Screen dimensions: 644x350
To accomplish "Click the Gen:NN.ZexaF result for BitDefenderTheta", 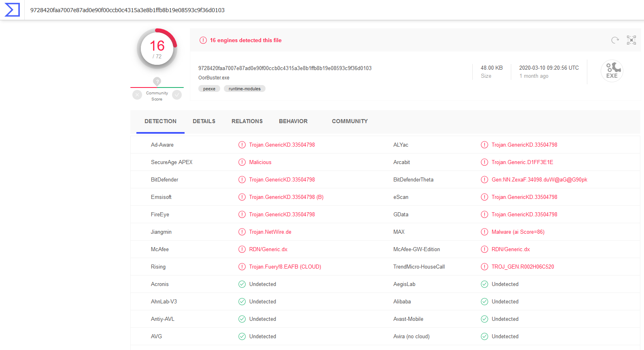I will [540, 179].
